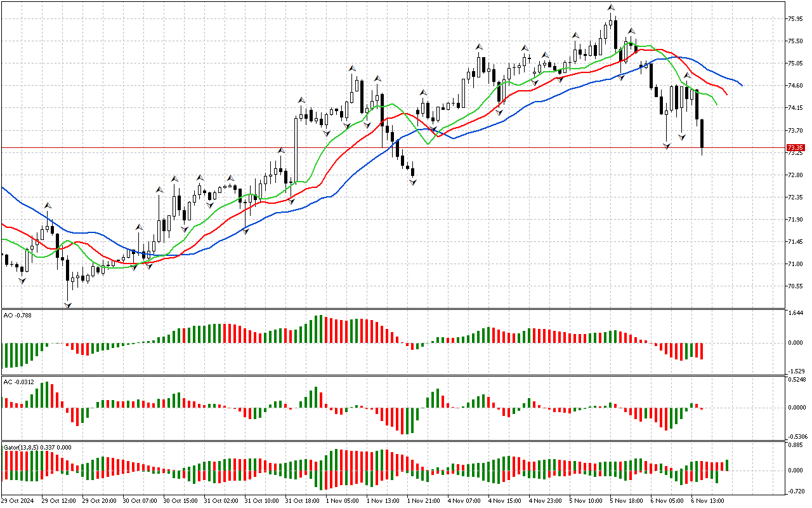
Task: Click the 72.80 price scale label
Action: coord(796,175)
